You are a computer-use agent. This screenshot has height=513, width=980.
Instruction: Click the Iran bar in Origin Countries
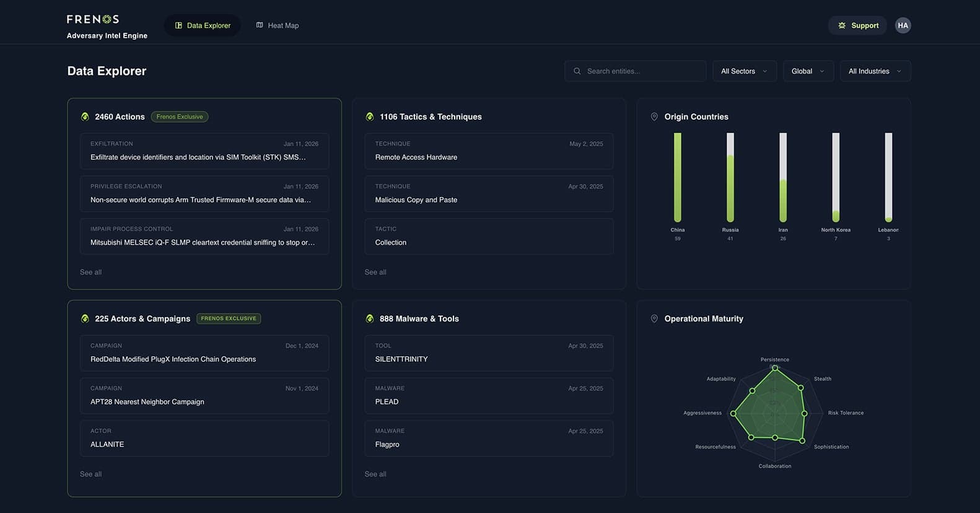(x=783, y=178)
